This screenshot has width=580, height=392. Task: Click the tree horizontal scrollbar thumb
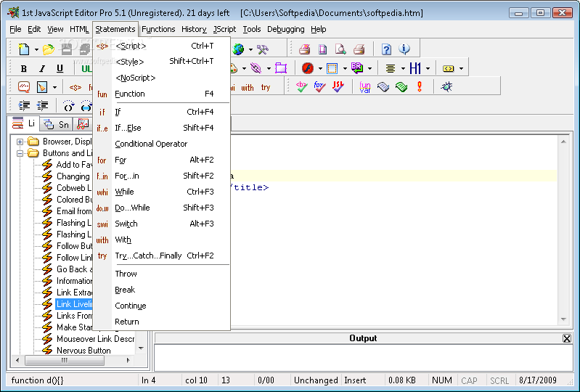click(x=65, y=360)
